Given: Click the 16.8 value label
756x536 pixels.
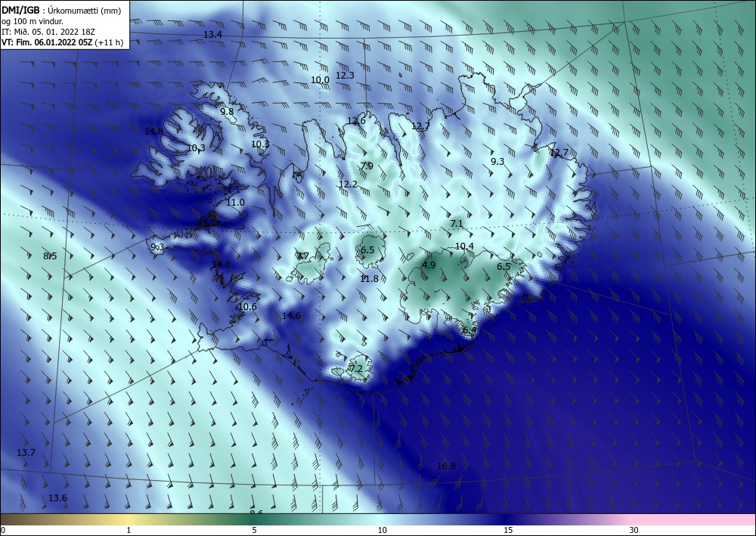Looking at the screenshot, I should tap(446, 466).
